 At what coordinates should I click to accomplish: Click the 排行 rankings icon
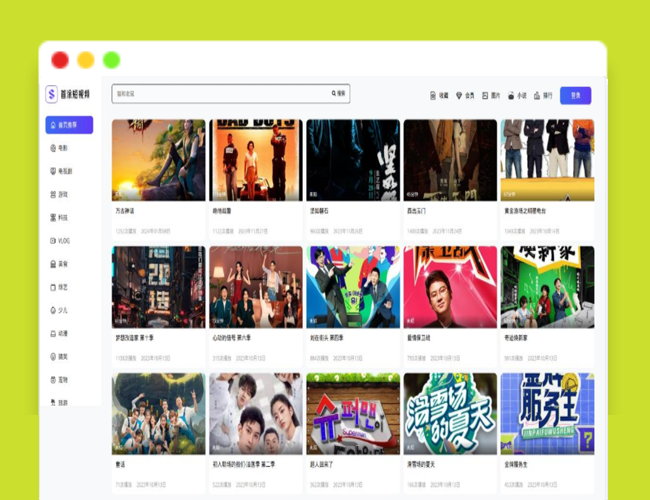[x=537, y=96]
